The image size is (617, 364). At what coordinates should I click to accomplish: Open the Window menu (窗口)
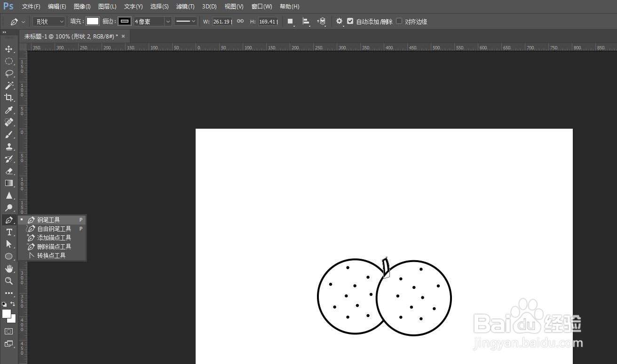point(261,7)
